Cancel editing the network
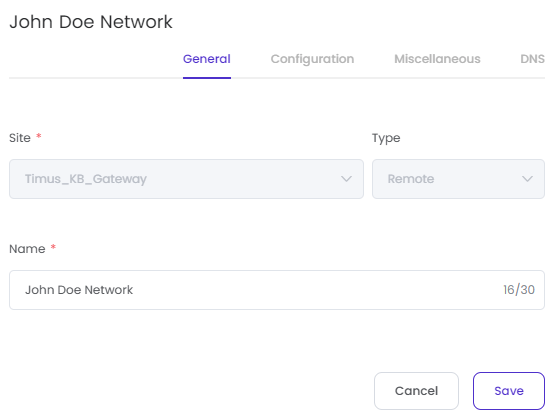The image size is (554, 420). point(416,391)
